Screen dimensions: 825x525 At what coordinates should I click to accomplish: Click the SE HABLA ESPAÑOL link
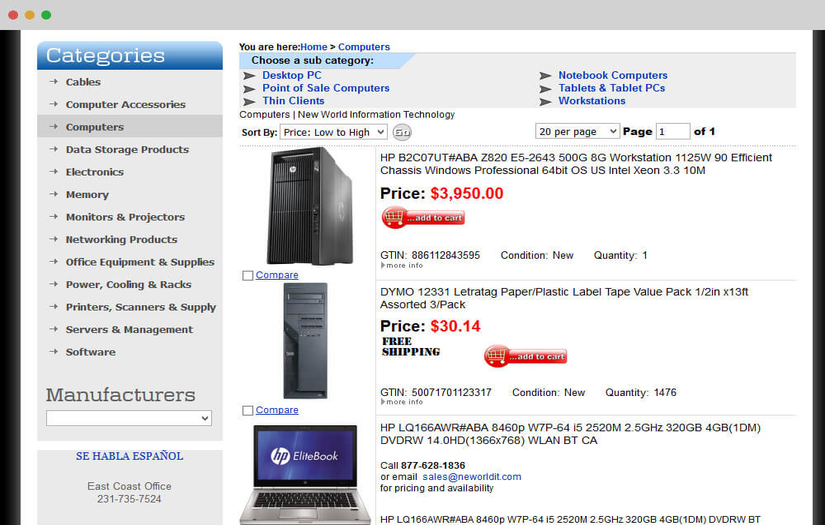(x=129, y=456)
